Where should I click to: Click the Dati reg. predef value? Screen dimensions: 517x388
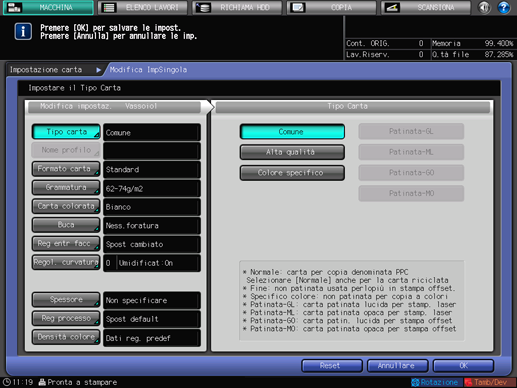tap(152, 338)
